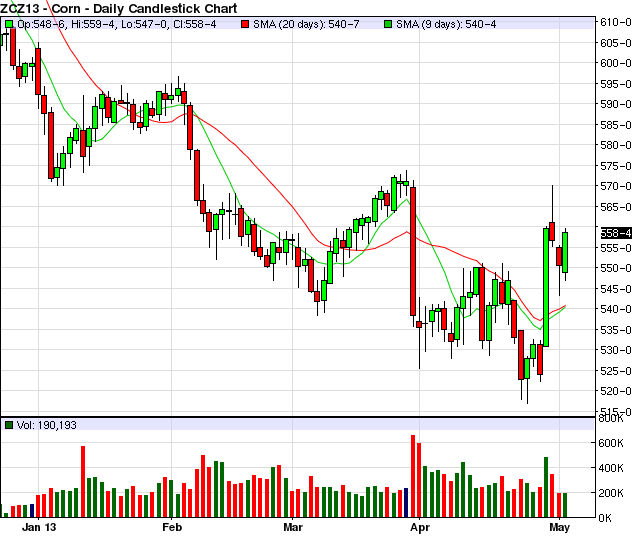
Task: Click the highlighted 558-4 last price marker
Action: 616,233
